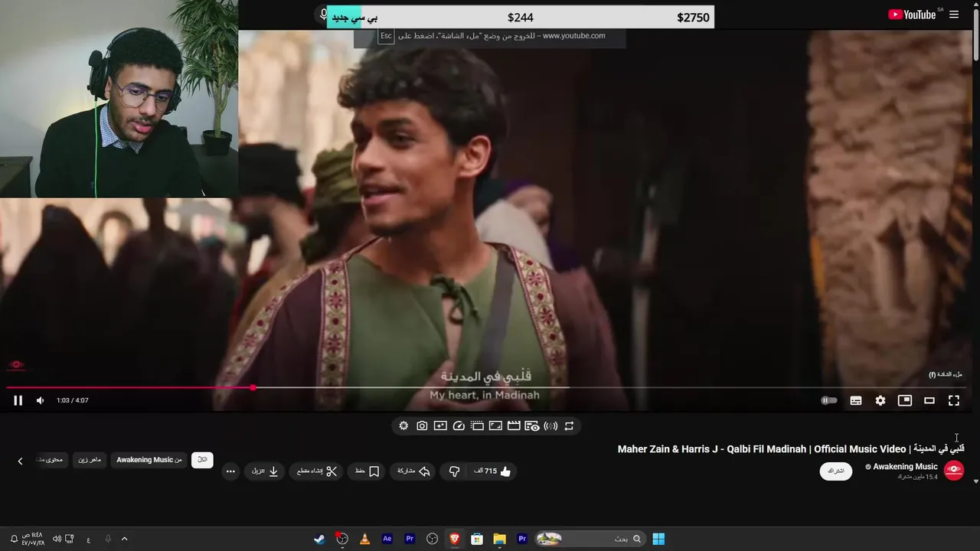Open the player settings gear
Viewport: 980px width, 551px height.
pyautogui.click(x=880, y=400)
